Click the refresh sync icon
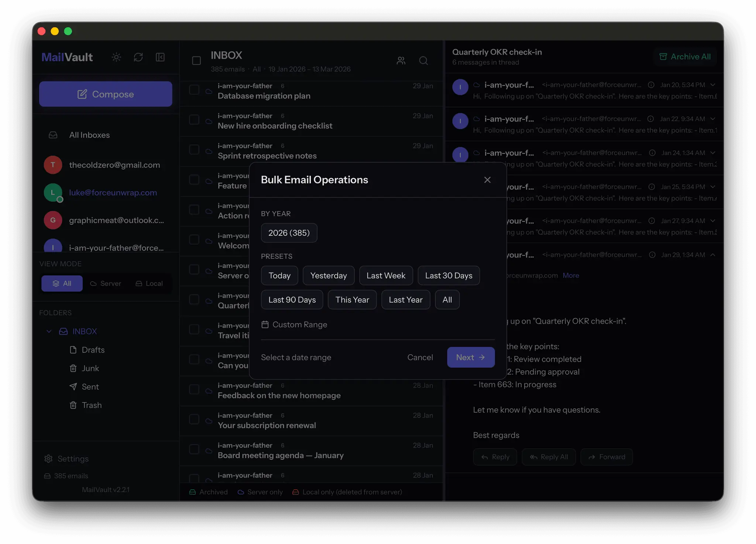This screenshot has height=544, width=756. 138,57
